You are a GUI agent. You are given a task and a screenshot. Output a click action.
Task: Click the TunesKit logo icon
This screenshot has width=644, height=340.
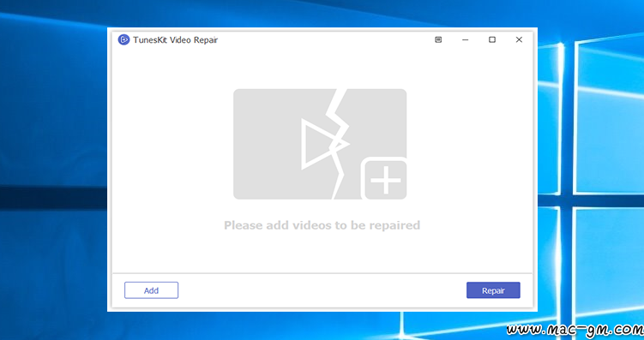click(123, 39)
